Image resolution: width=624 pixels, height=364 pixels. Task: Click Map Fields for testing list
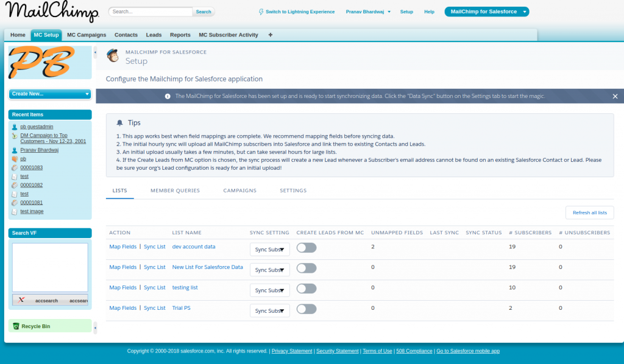click(x=123, y=288)
